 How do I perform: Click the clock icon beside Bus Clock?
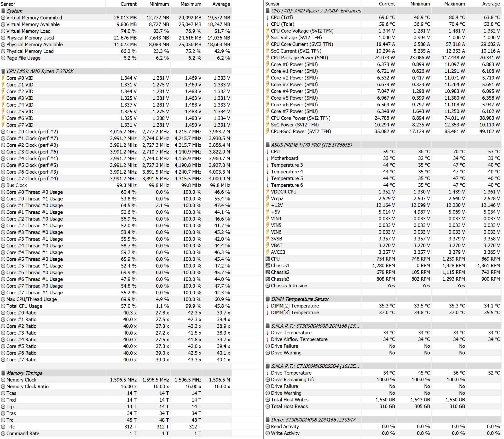(x=3, y=185)
